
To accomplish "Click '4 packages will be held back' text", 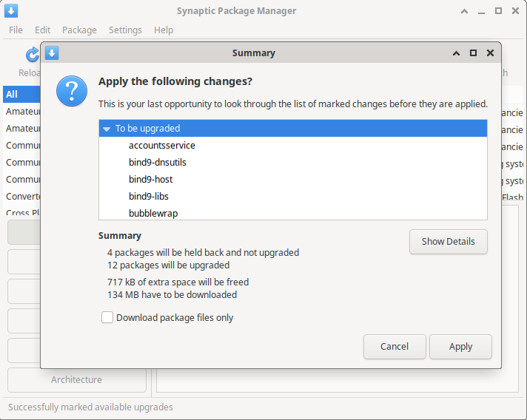I will [x=203, y=252].
